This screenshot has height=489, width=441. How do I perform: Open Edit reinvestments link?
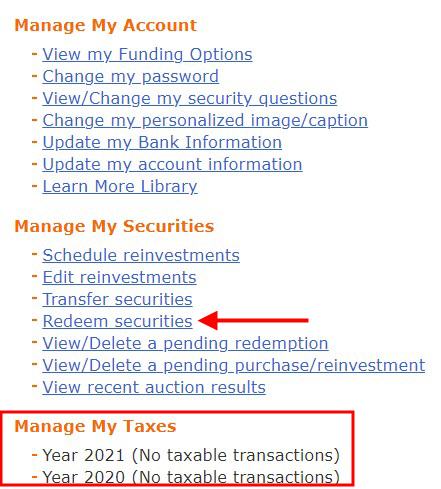[119, 277]
